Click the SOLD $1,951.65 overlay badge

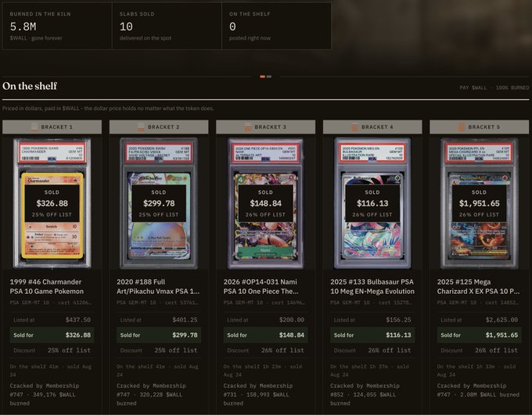click(479, 203)
